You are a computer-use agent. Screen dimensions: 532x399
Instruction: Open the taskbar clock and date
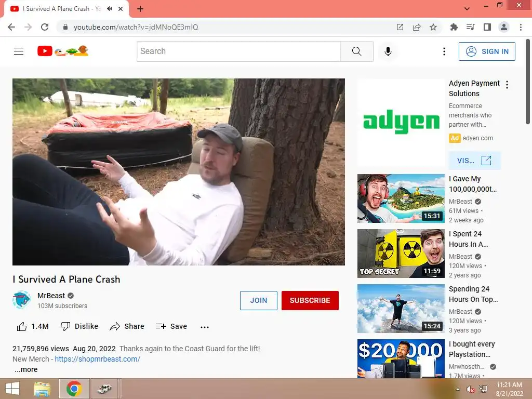click(509, 389)
